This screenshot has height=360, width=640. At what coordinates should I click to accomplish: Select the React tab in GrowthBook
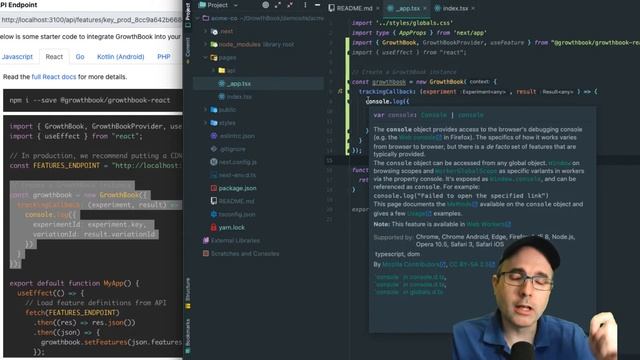(54, 57)
